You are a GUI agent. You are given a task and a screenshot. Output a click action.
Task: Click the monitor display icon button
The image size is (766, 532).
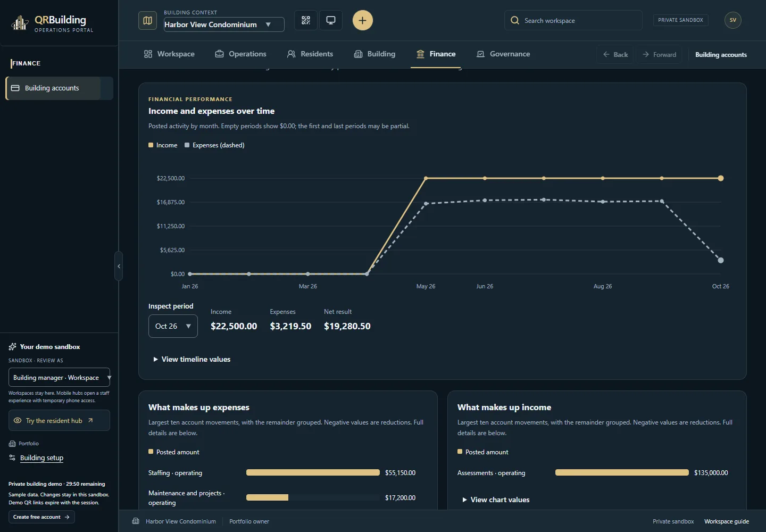(x=331, y=20)
